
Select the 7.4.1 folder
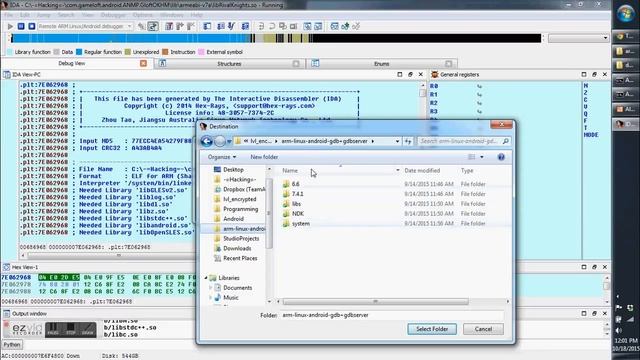298,194
